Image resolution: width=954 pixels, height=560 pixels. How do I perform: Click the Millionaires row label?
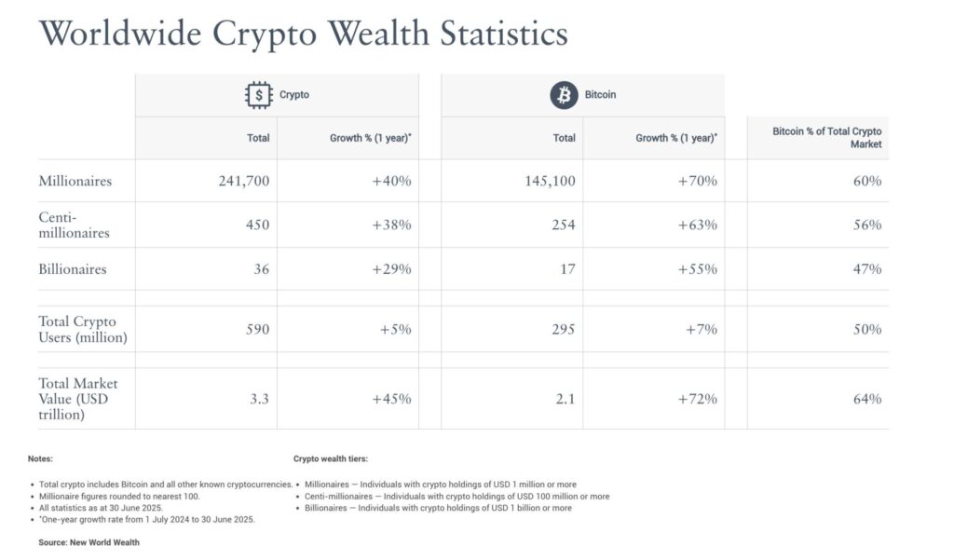point(75,181)
